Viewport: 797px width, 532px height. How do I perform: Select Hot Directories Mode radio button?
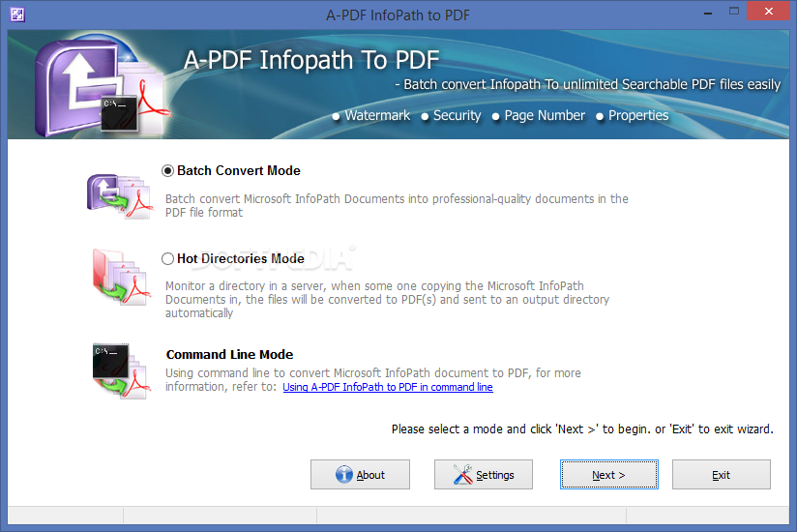click(x=167, y=258)
